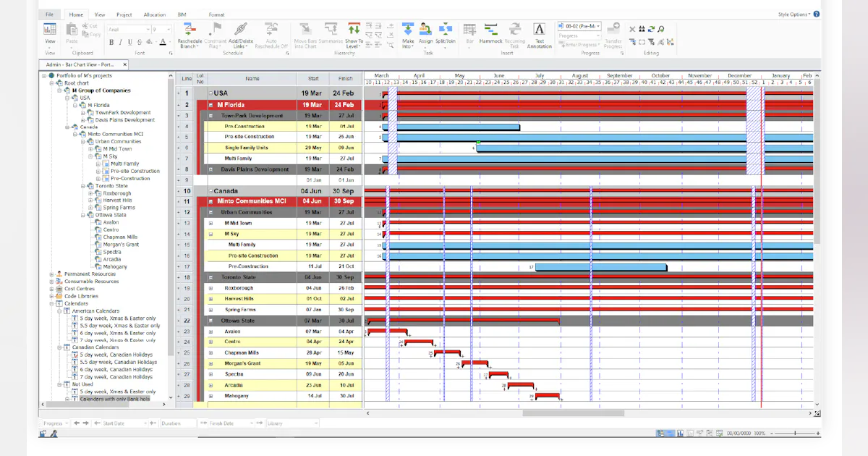This screenshot has width=868, height=456.
Task: Click the Spring Farms task name cell
Action: [252, 310]
